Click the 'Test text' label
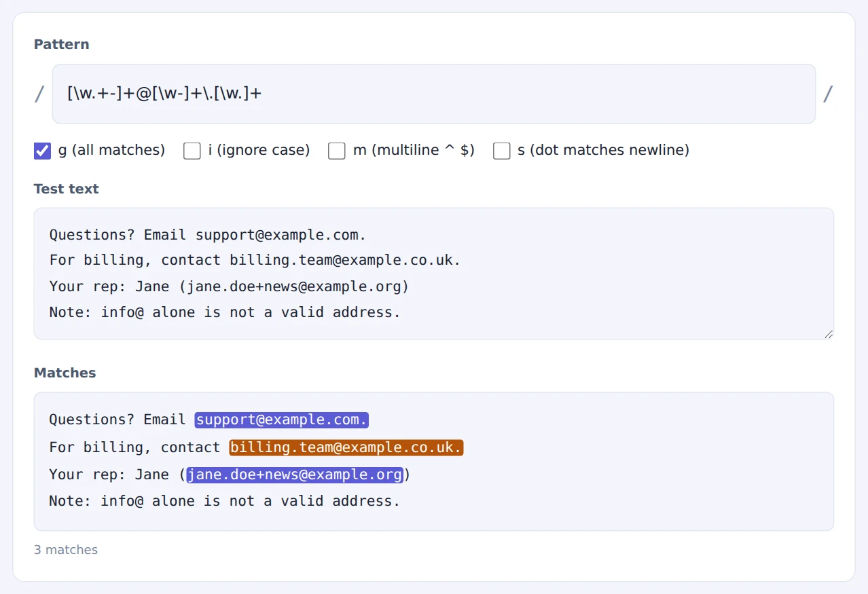The height and width of the screenshot is (594, 868). pyautogui.click(x=67, y=189)
